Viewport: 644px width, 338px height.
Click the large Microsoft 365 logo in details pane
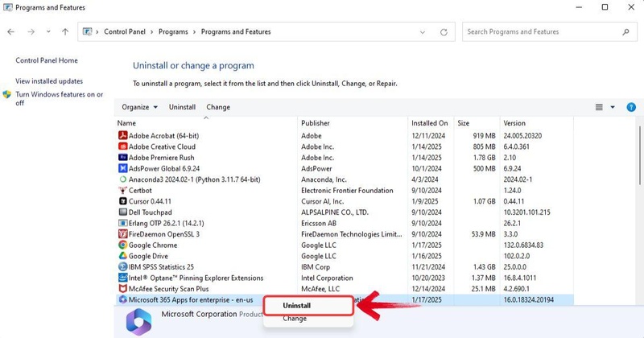tap(138, 322)
